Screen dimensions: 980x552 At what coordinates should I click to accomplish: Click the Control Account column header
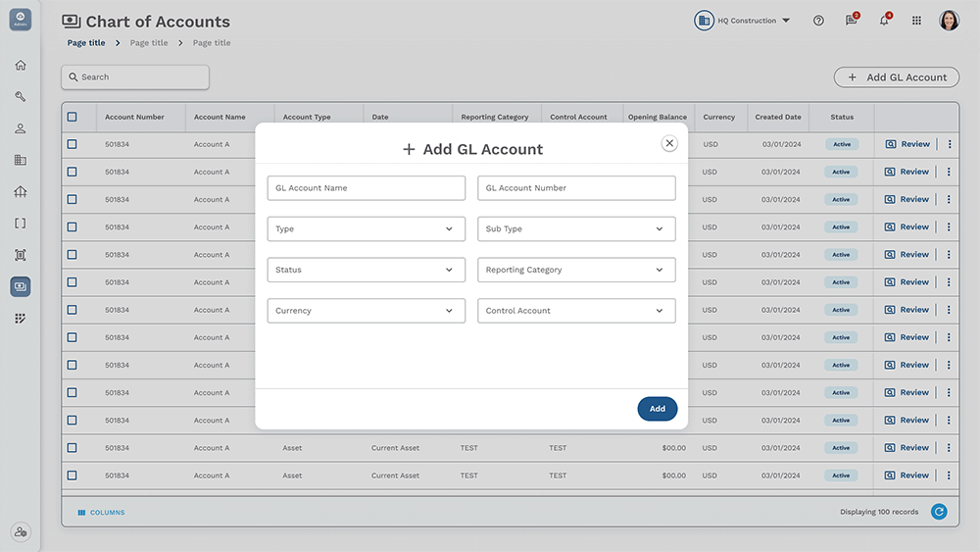click(x=578, y=117)
